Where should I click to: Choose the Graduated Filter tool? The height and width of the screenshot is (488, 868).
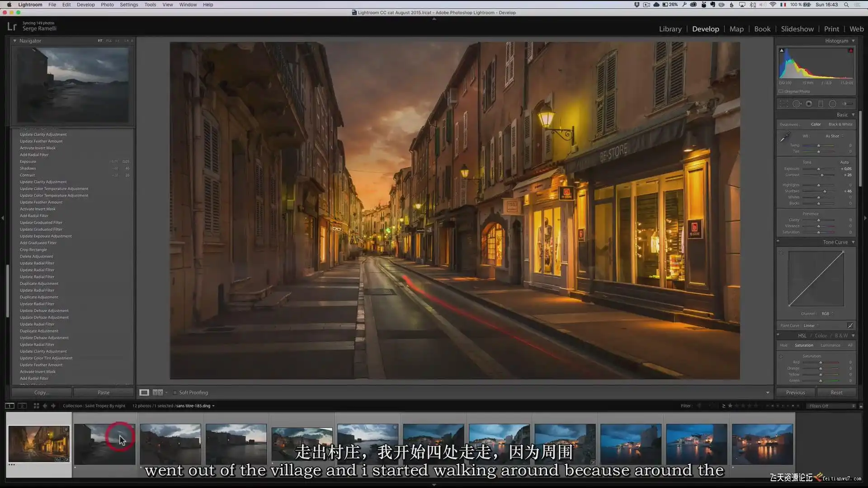821,103
